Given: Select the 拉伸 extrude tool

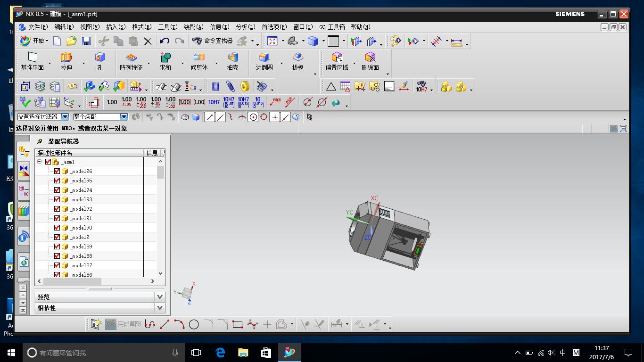Looking at the screenshot, I should coord(66,62).
